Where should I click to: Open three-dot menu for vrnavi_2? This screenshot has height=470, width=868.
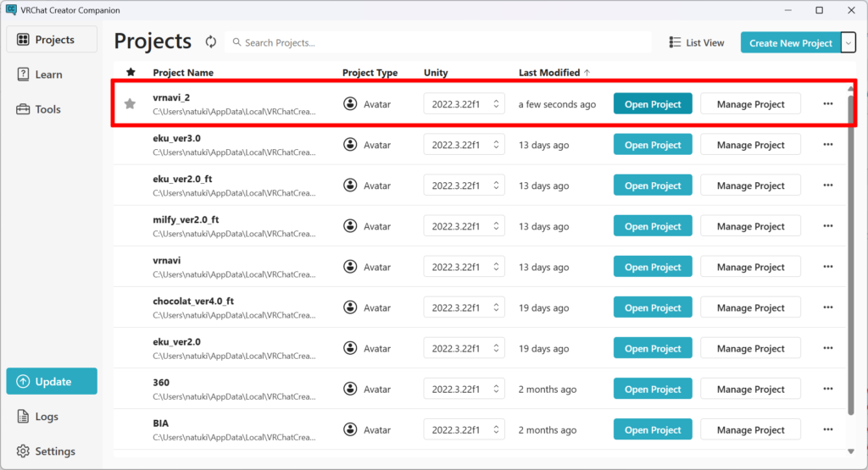[x=827, y=104]
